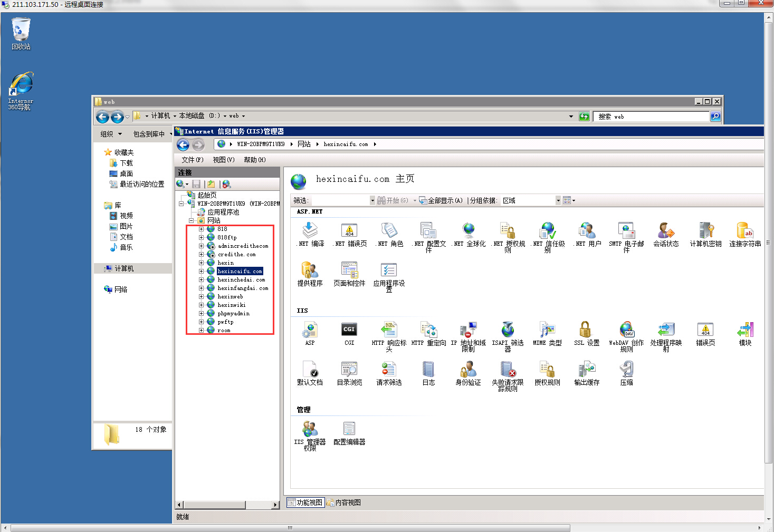774x532 pixels.
Task: Open WebDAV 创作规则 feature
Action: pos(626,336)
